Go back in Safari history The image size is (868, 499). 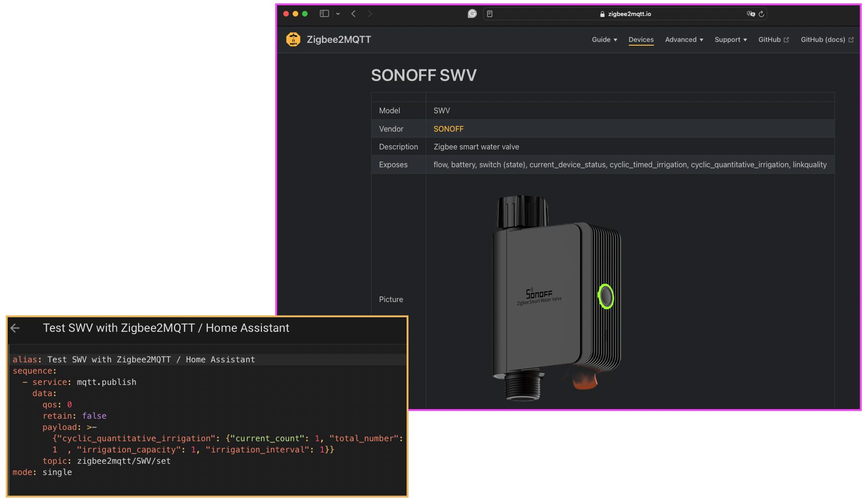tap(354, 14)
